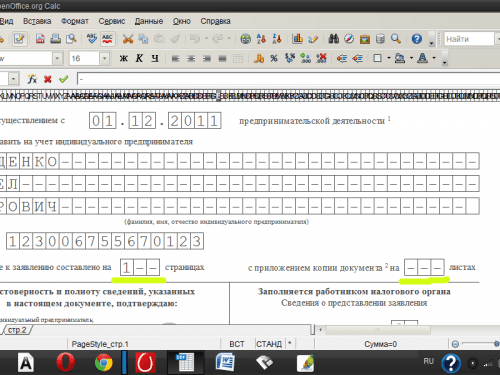The width and height of the screenshot is (500, 375).
Task: Sort Ascending A-Z icon
Action: [261, 39]
